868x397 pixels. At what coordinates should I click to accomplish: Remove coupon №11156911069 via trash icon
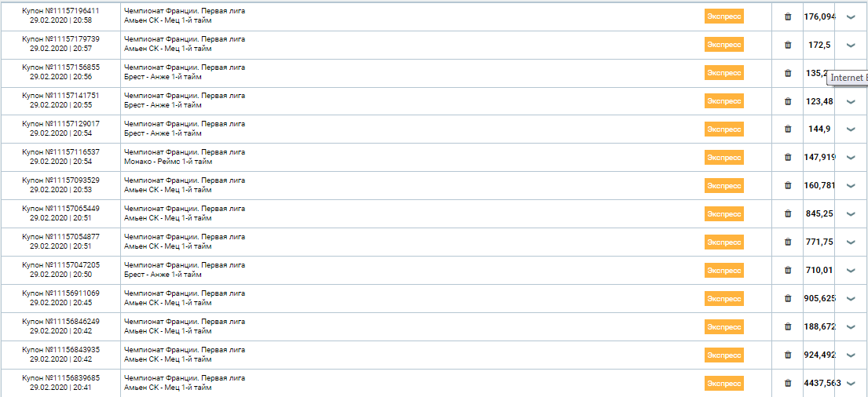788,298
